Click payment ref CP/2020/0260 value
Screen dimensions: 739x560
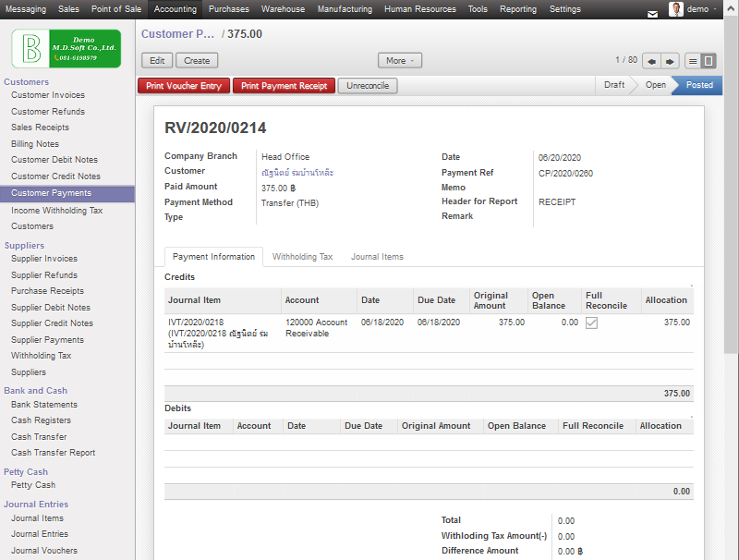coord(565,174)
